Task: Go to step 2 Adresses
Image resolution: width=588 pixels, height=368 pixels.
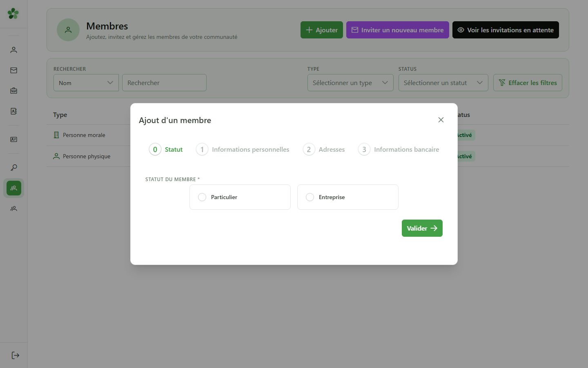Action: pos(324,149)
